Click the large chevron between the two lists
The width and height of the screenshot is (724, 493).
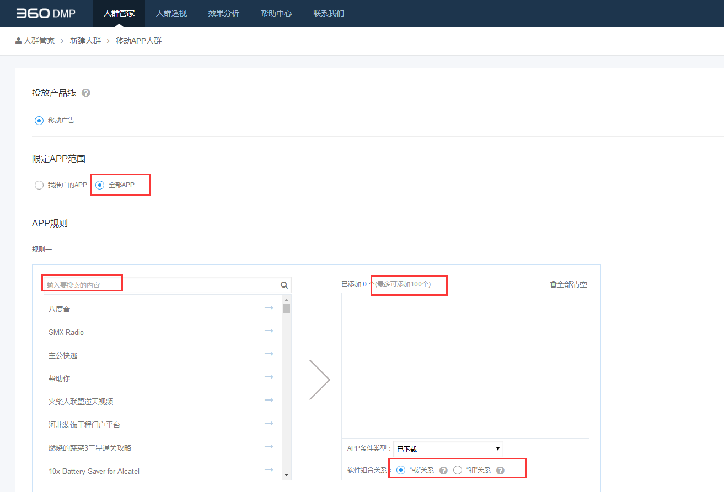(319, 379)
